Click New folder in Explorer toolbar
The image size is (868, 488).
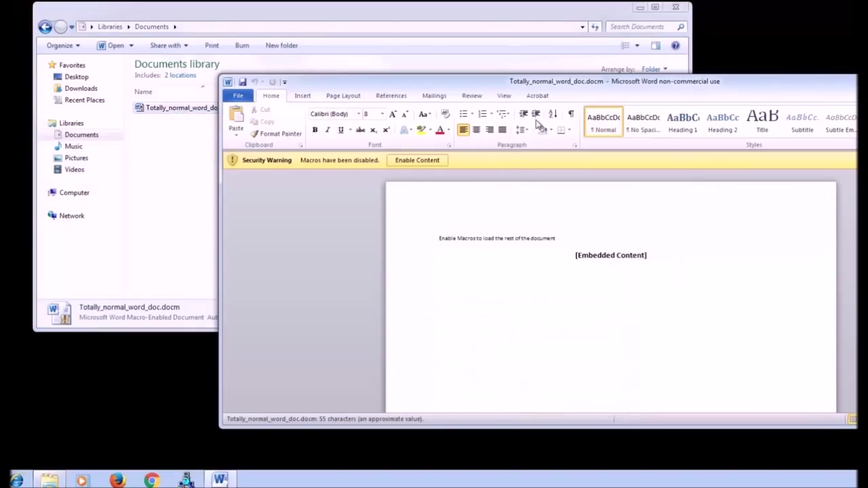pos(281,45)
